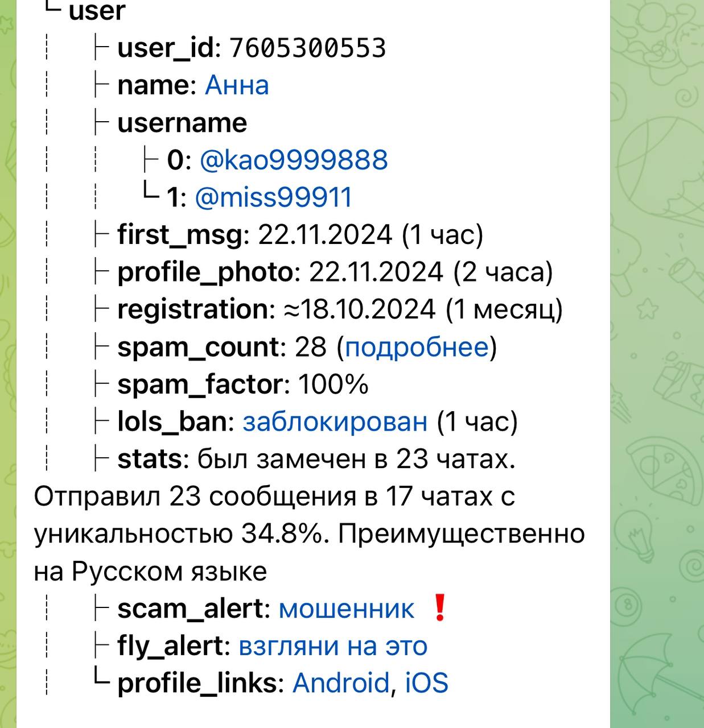Open the подробнее spam details link
Viewport: 704px width, 728px height.
[417, 348]
